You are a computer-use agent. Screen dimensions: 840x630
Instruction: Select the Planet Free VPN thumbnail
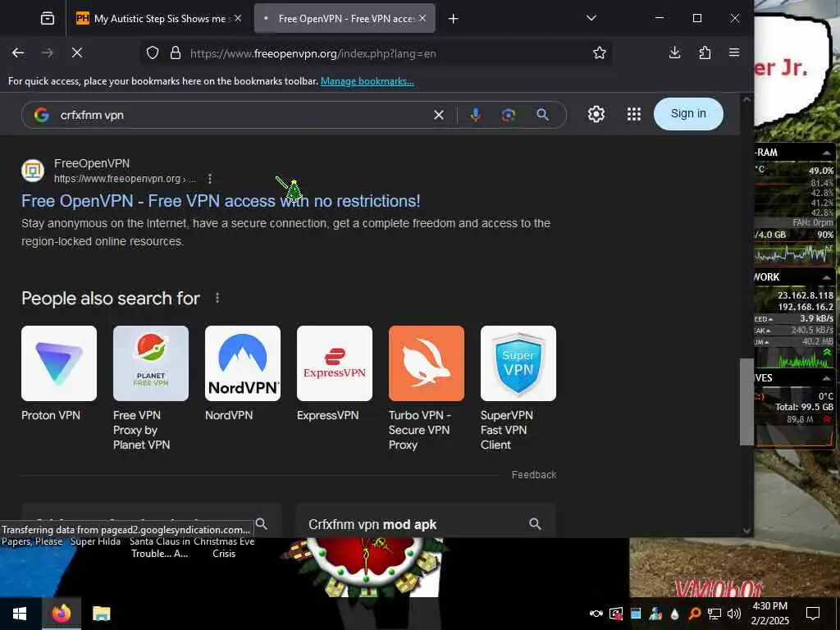pyautogui.click(x=151, y=363)
